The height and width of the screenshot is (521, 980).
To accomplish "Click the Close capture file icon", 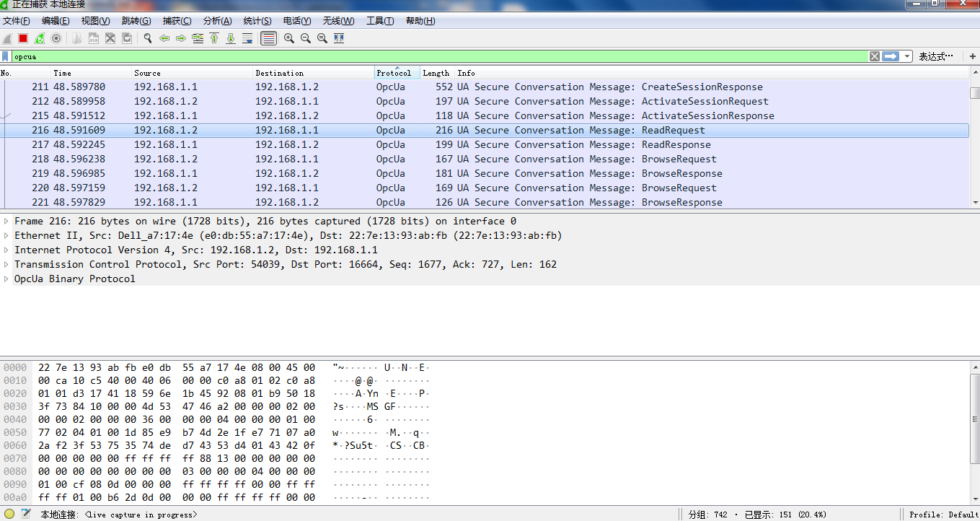I will (x=110, y=38).
